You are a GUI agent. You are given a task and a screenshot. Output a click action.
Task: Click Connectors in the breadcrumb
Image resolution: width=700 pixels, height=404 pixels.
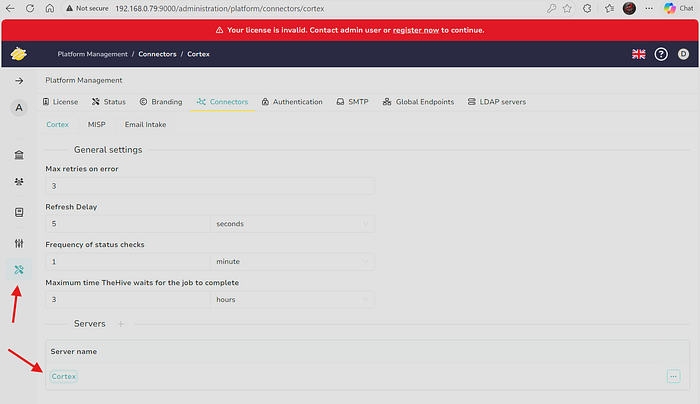[157, 54]
